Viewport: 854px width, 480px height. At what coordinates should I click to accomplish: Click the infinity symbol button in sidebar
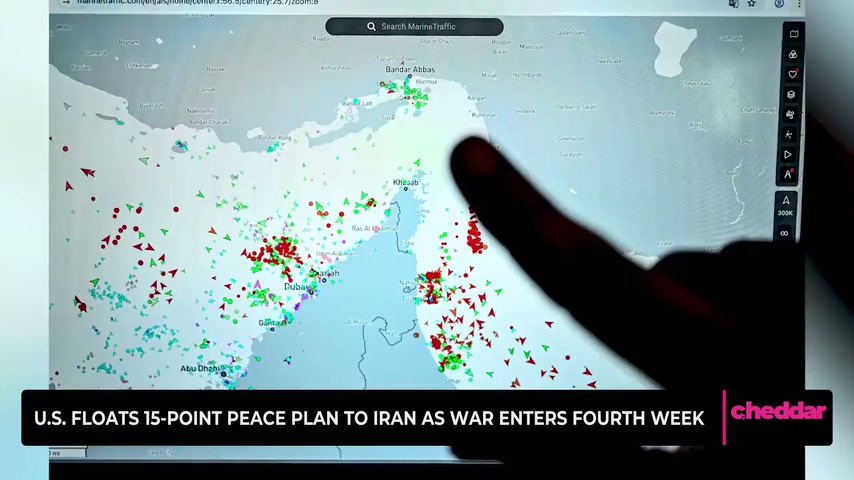pyautogui.click(x=784, y=233)
